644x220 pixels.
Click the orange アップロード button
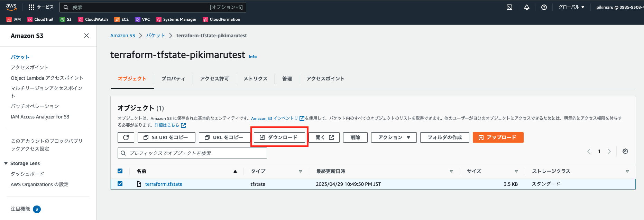(498, 137)
